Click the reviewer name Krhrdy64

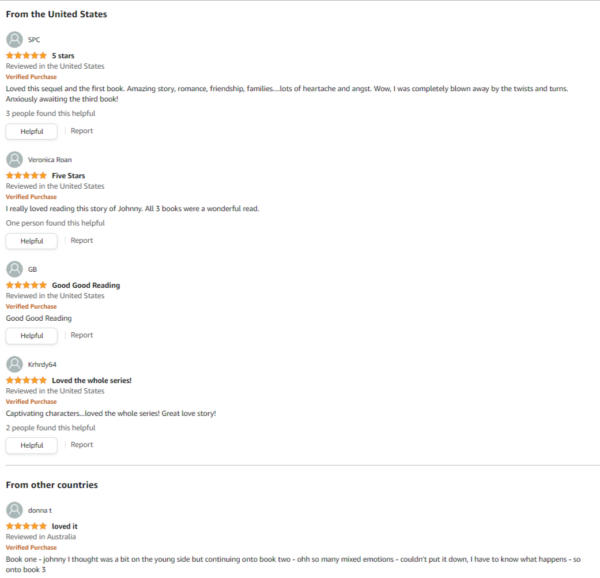tap(42, 364)
